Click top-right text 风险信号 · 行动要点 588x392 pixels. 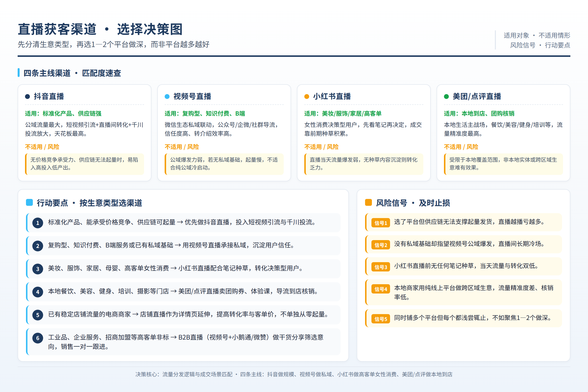[540, 45]
